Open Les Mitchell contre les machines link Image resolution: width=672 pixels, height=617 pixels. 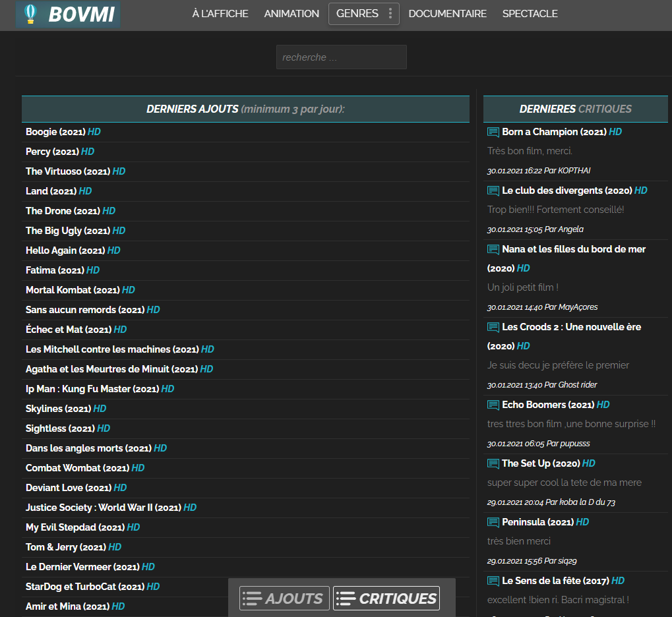coord(120,349)
